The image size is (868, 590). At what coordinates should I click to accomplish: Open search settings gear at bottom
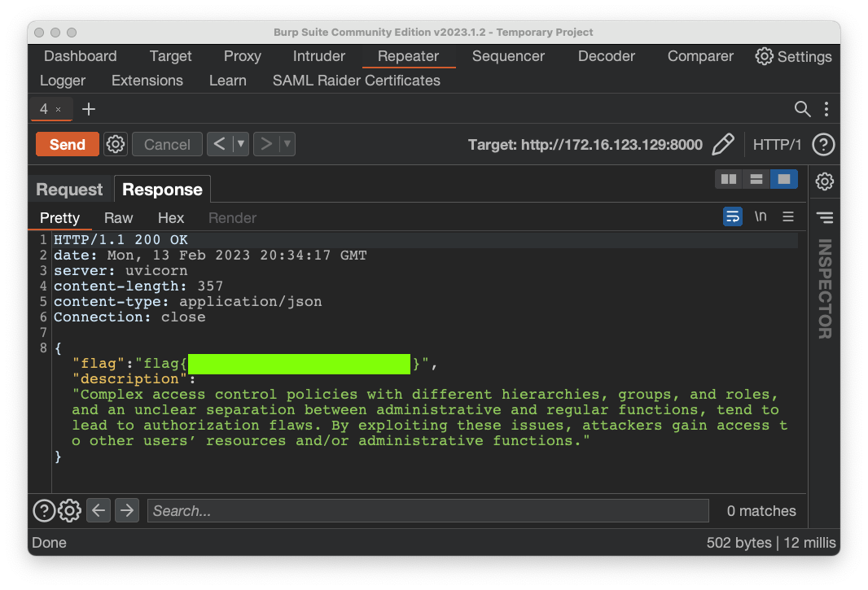coord(70,510)
